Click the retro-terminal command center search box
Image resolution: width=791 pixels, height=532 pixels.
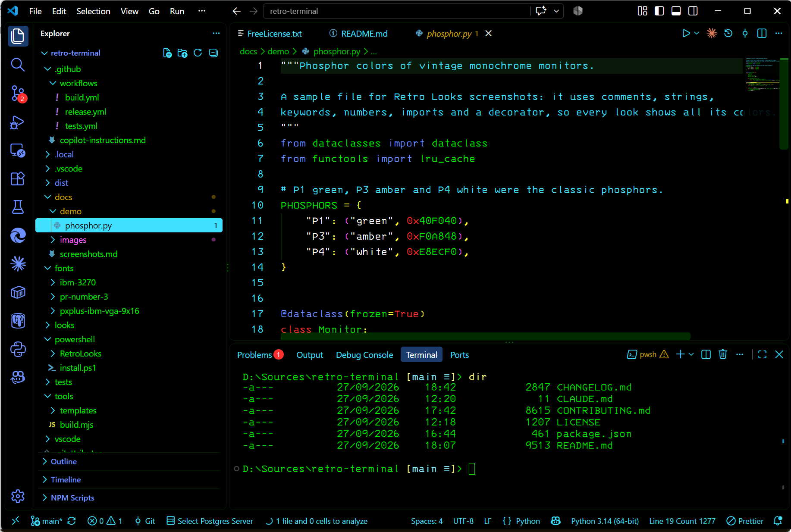396,11
